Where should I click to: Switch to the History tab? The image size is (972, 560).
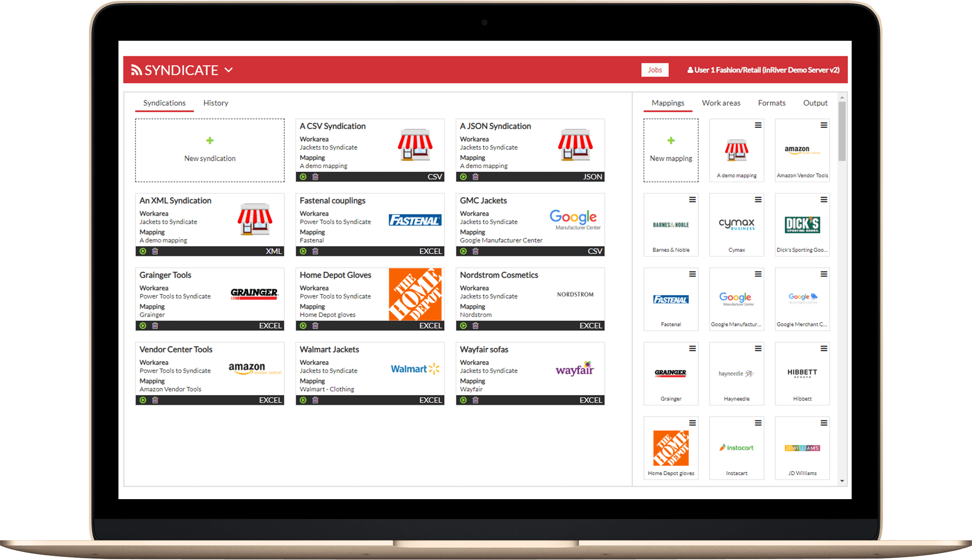tap(215, 102)
